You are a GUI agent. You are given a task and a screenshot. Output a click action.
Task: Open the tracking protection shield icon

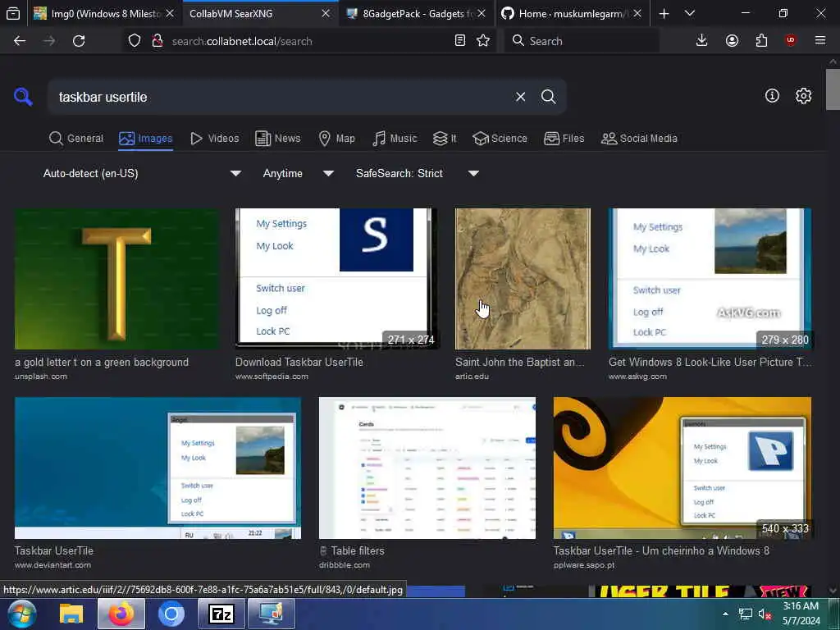coord(135,41)
